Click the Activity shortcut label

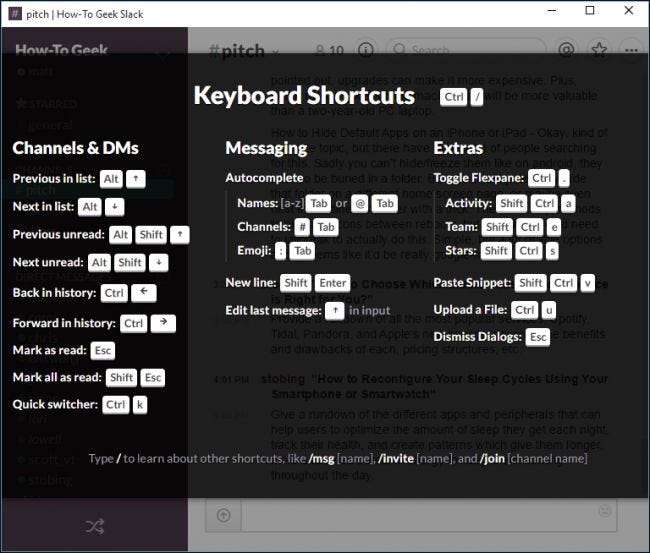(x=469, y=203)
